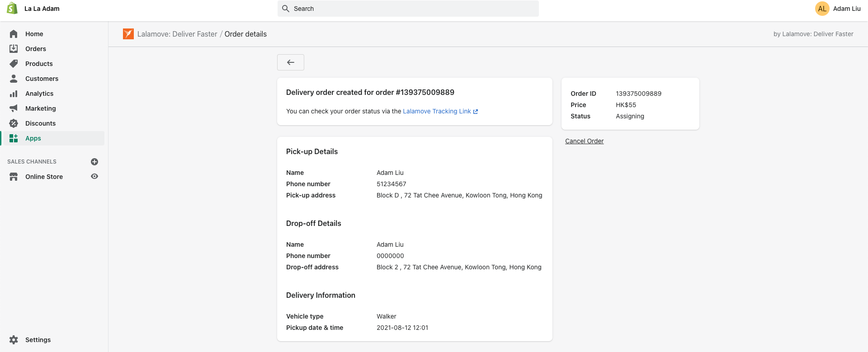Click the Orders inbox icon
Image resolution: width=868 pixels, height=352 pixels.
(x=14, y=49)
